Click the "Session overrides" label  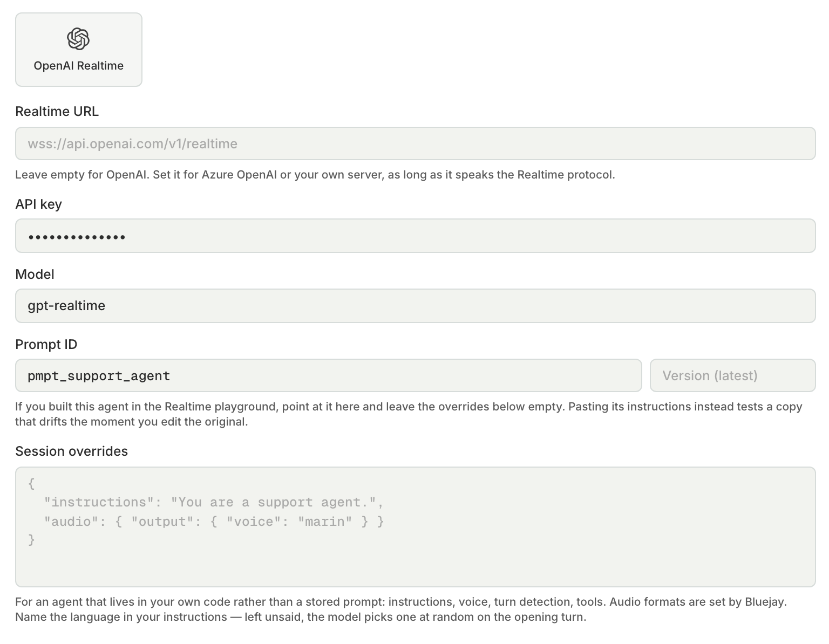(72, 451)
